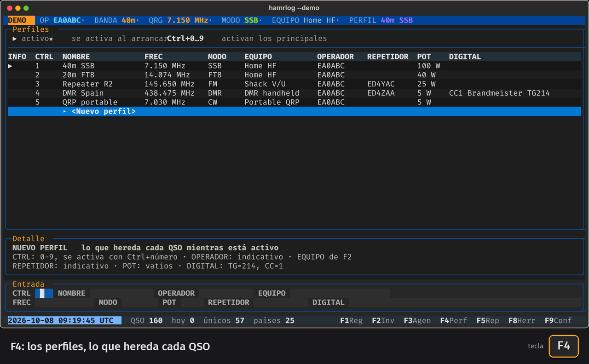Click the arrow before Nuevo perfil
Image resolution: width=589 pixels, height=364 pixels.
65,111
